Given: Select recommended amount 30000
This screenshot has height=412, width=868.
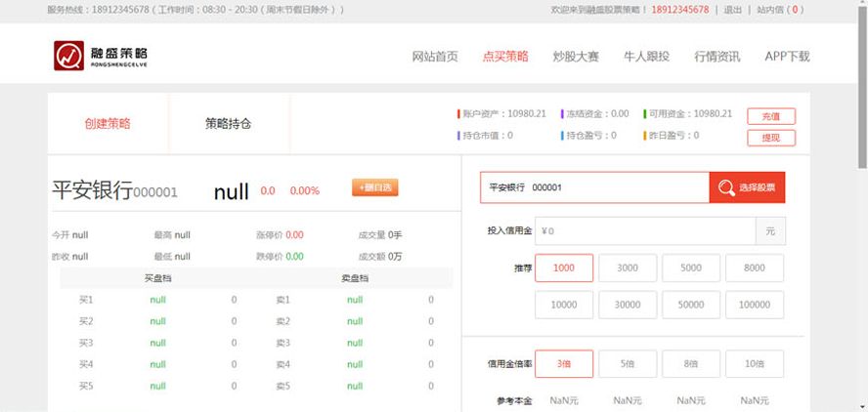Looking at the screenshot, I should (628, 305).
